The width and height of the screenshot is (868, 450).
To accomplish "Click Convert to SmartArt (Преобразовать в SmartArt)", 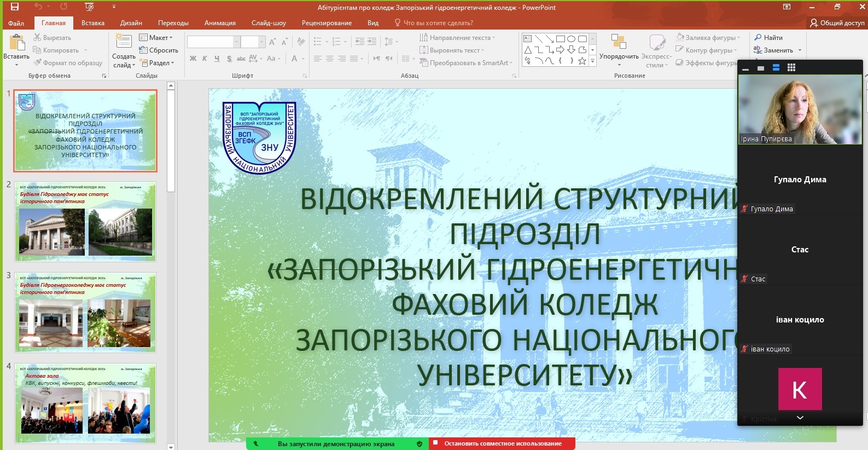I will [x=467, y=63].
